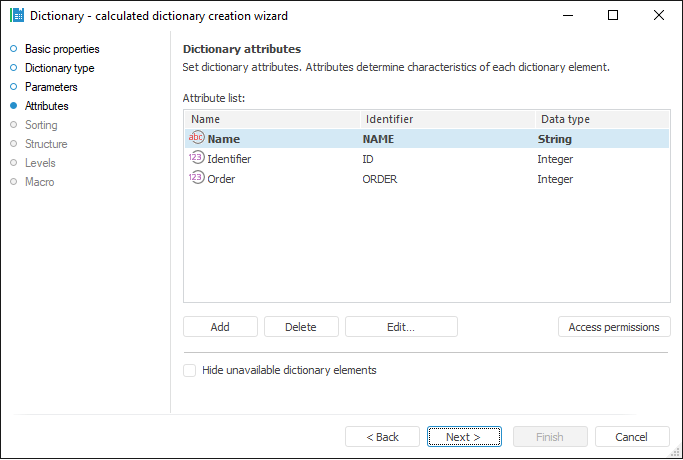
Task: Open Access permissions settings
Action: point(614,327)
